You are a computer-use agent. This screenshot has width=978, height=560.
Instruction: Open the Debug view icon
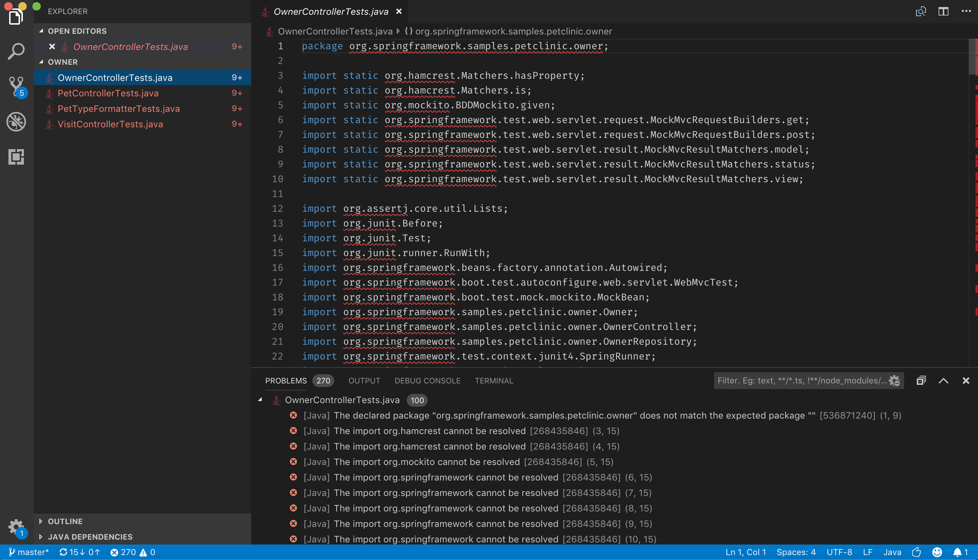point(16,122)
